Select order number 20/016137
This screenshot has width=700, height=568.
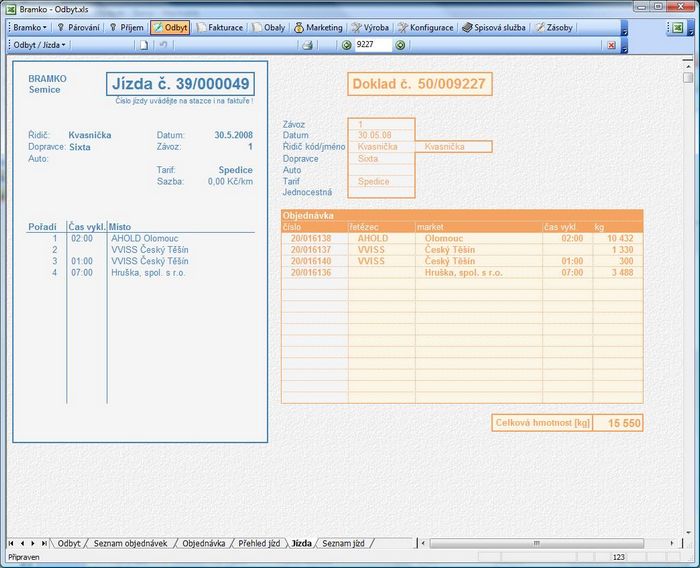tap(311, 250)
